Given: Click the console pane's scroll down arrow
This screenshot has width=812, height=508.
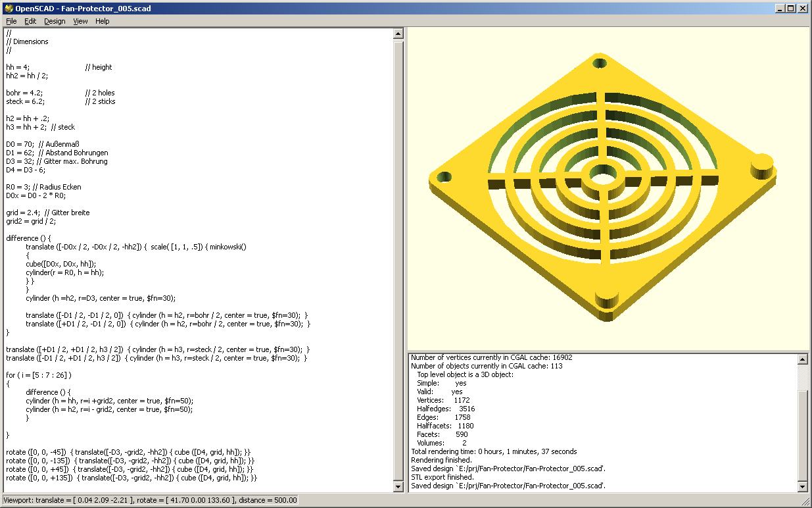Looking at the screenshot, I should coord(802,486).
